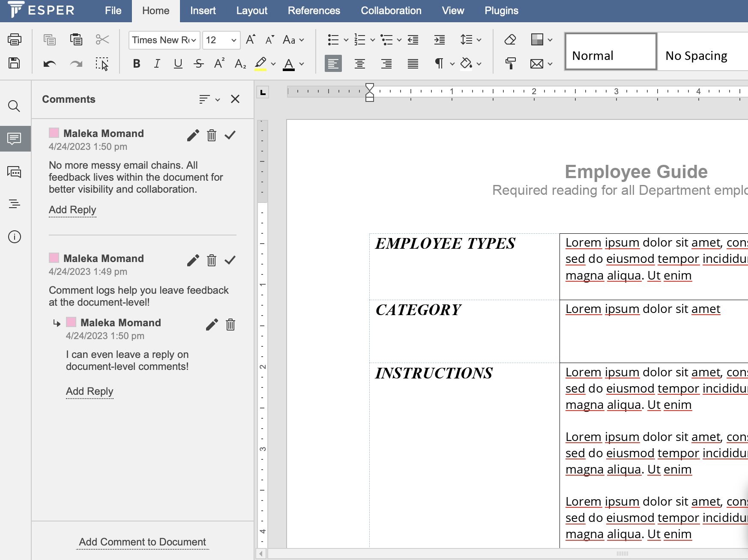748x560 pixels.
Task: Open the search panel in the sidebar
Action: (x=15, y=106)
